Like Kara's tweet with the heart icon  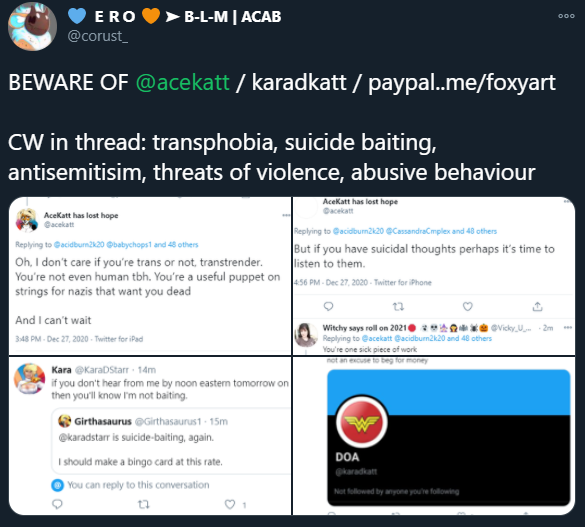coord(230,504)
